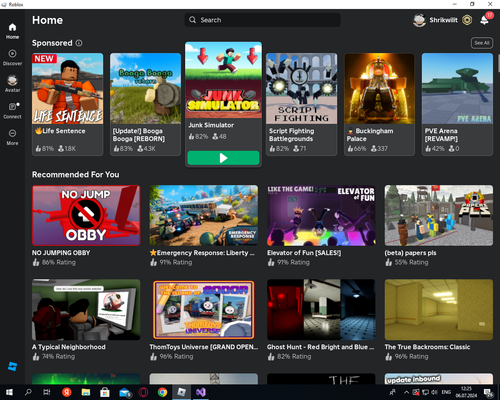Click the Sponsored info icon
500x400 pixels.
79,43
